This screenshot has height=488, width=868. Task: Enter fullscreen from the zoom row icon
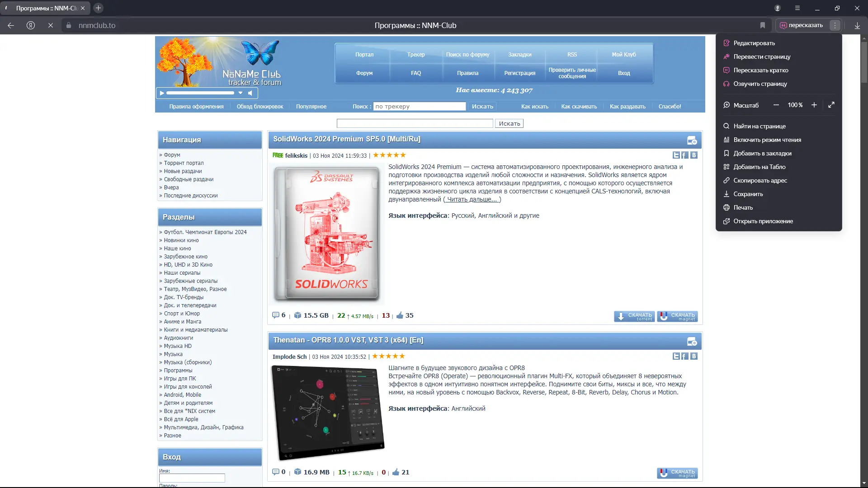(x=831, y=105)
